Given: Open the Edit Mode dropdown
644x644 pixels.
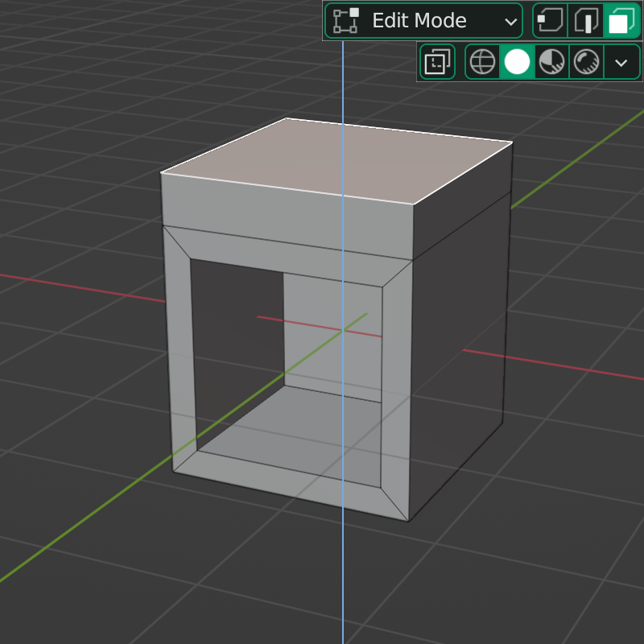Looking at the screenshot, I should click(423, 21).
